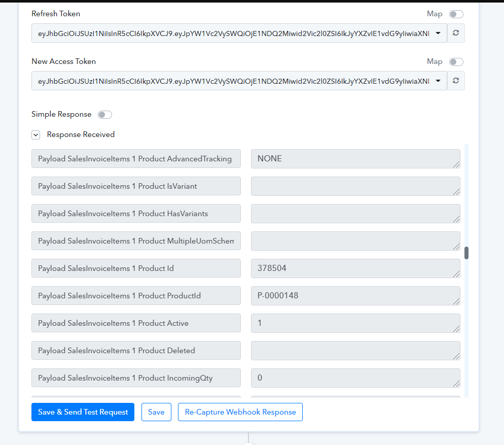The width and height of the screenshot is (504, 445).
Task: Turn on the Simple Response switch
Action: [x=105, y=115]
